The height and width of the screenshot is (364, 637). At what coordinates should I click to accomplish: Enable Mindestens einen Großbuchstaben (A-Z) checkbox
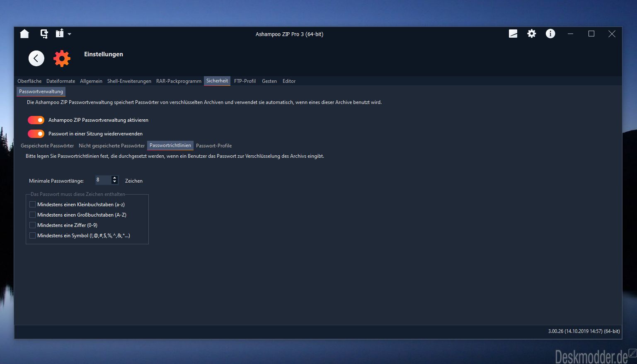click(33, 215)
